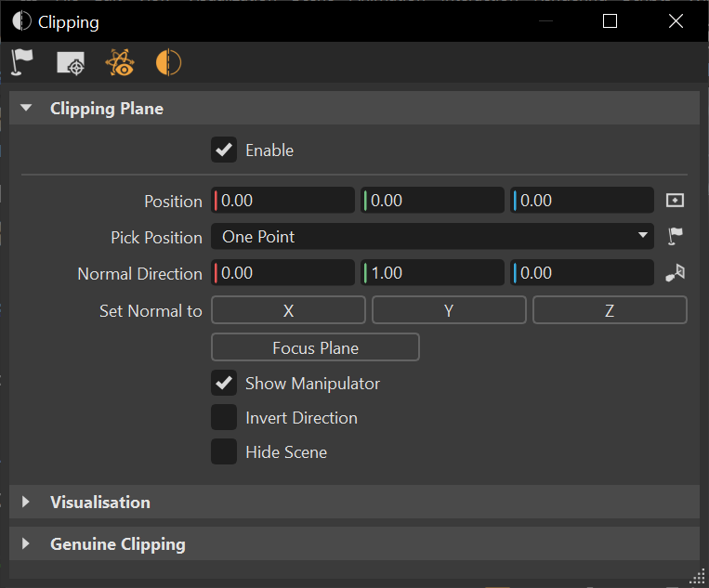Click the orange atom-eye toolbar icon

point(120,63)
